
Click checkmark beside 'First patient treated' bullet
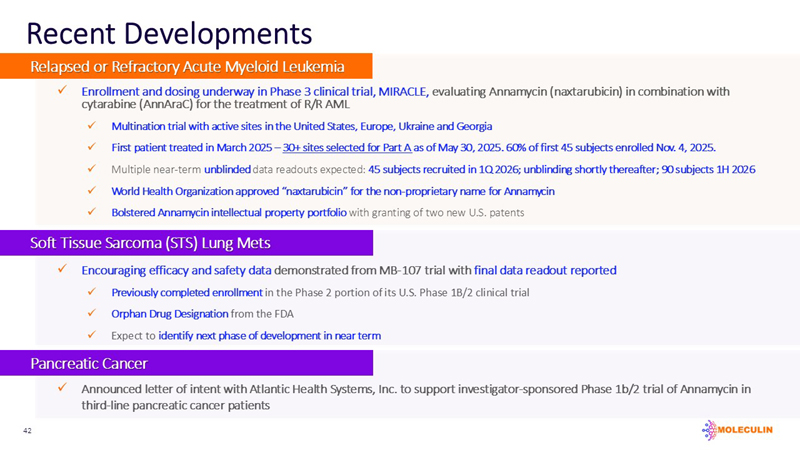(91, 148)
